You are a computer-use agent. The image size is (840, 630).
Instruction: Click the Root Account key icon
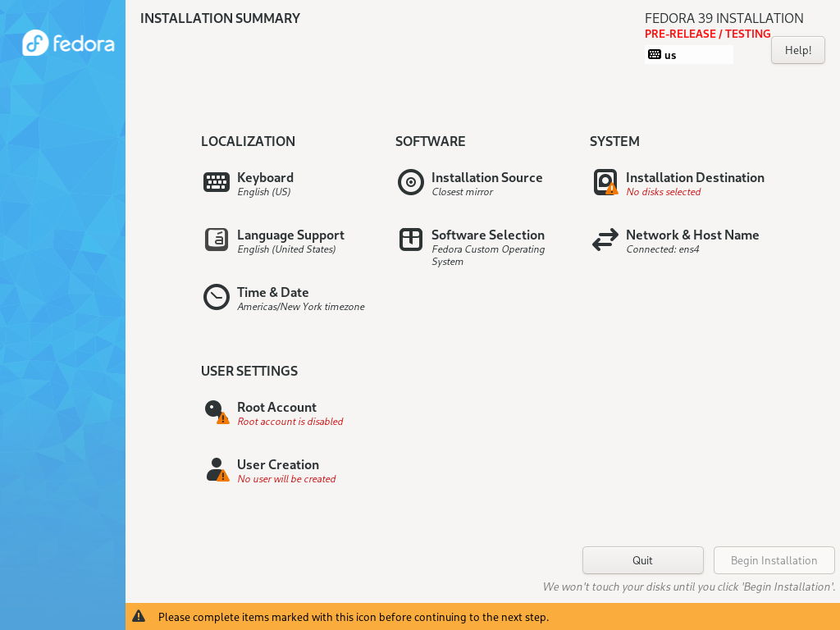[217, 412]
